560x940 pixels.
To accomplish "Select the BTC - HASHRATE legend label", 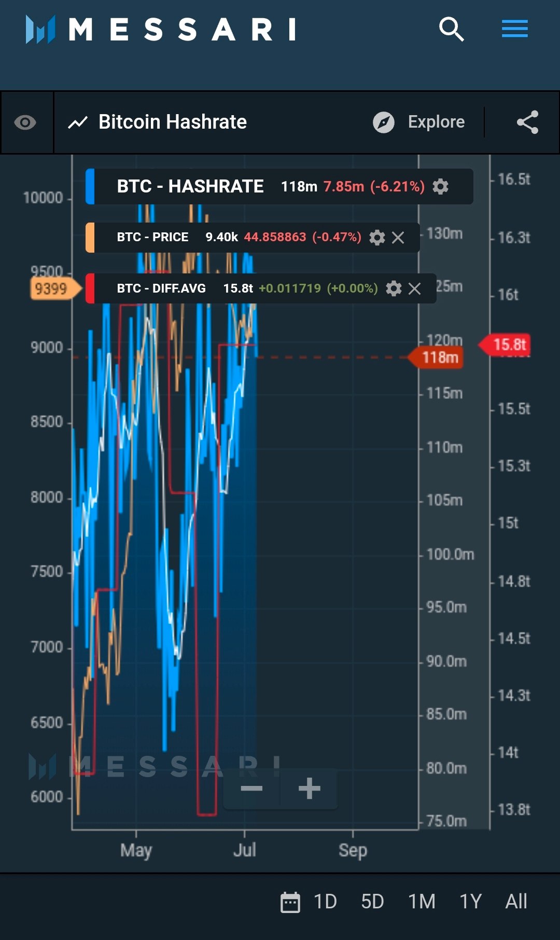I will (190, 186).
